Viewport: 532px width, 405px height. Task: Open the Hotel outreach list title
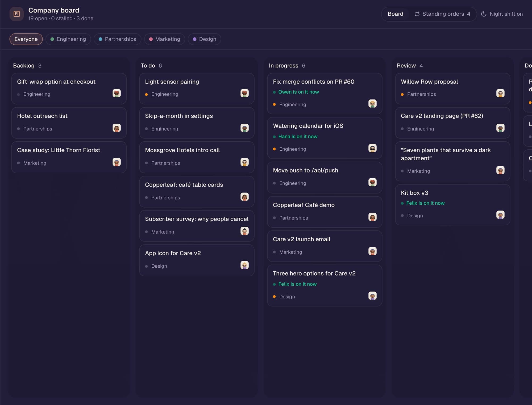pyautogui.click(x=42, y=116)
